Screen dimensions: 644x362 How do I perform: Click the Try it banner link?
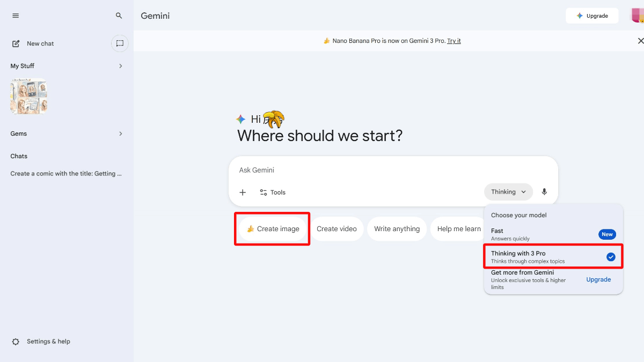(453, 40)
